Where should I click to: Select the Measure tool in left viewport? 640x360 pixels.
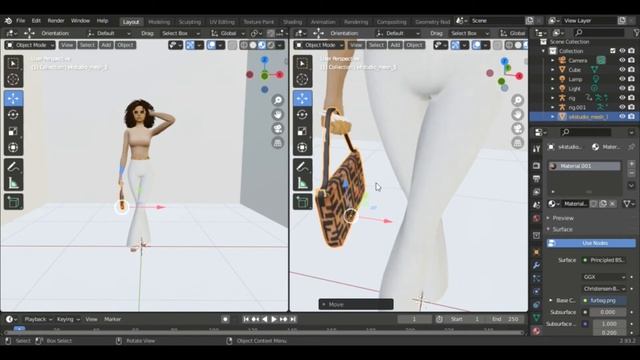[x=13, y=183]
